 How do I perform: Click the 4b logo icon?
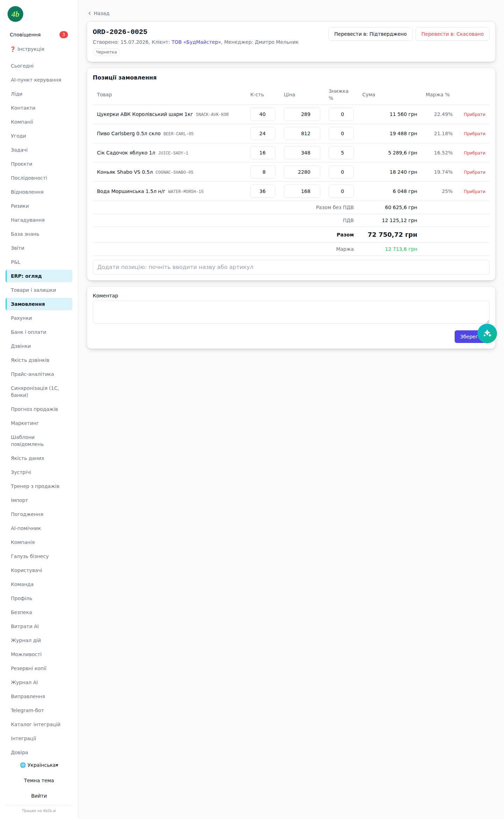tap(15, 14)
